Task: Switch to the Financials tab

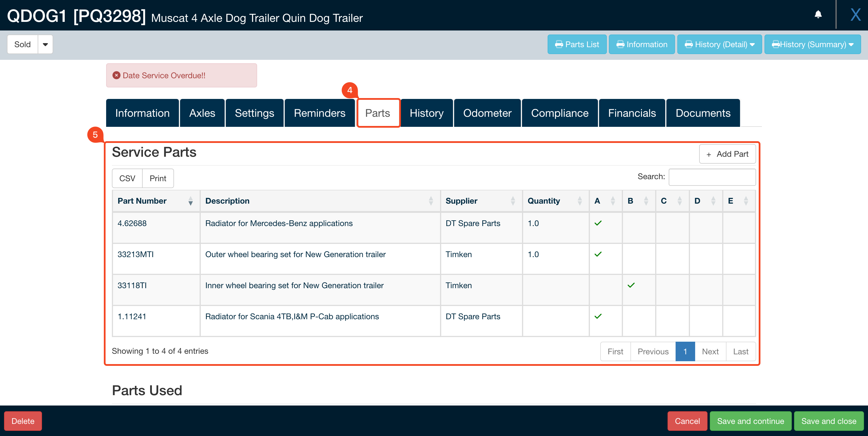Action: 632,113
